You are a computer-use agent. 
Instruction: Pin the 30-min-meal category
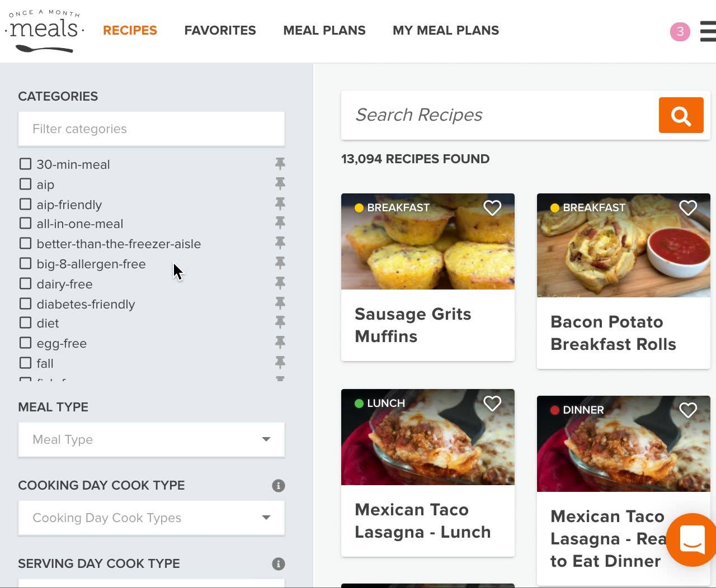pos(280,164)
